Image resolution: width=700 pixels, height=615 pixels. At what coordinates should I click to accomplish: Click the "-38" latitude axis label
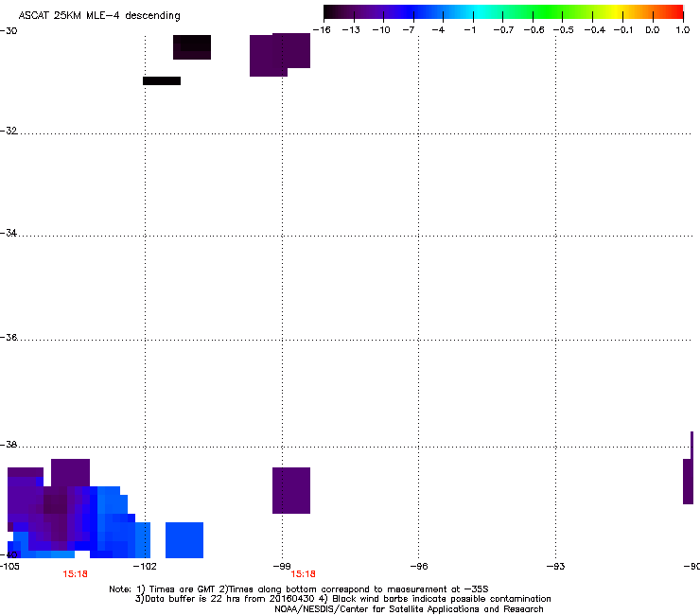pos(9,445)
